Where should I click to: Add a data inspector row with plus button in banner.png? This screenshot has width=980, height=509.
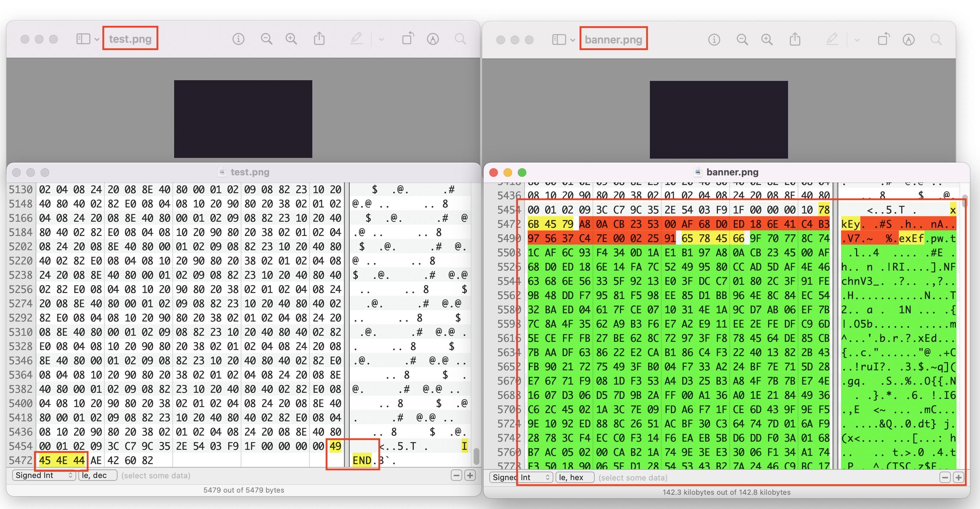tap(958, 477)
